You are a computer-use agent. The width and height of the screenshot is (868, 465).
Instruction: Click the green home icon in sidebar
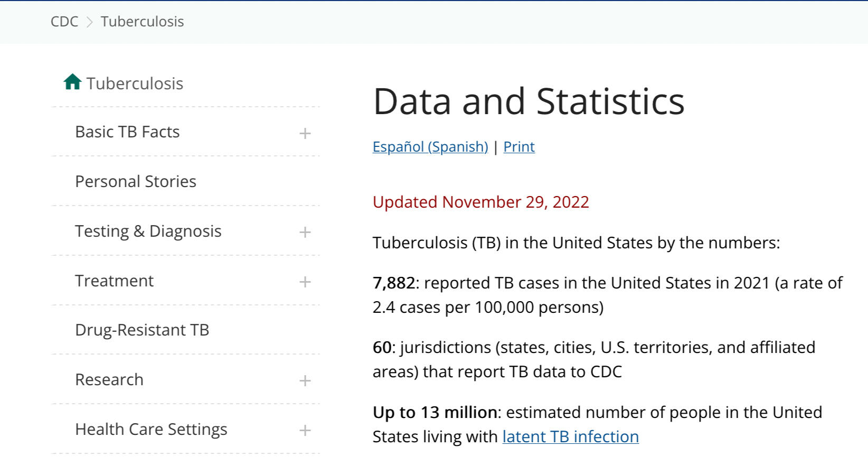(72, 82)
